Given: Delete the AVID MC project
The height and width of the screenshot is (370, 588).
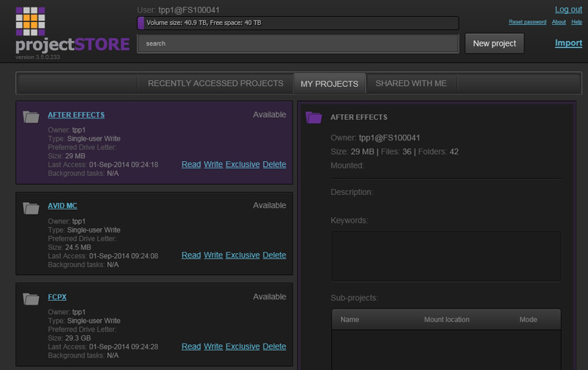Looking at the screenshot, I should (x=274, y=255).
